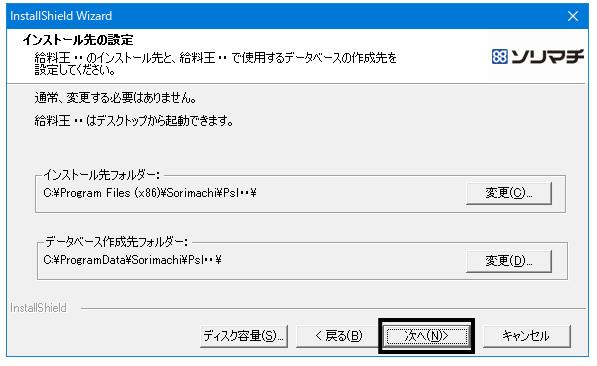Click 変更(D) to change database folder
Viewport: 597px width, 366px height.
pyautogui.click(x=509, y=261)
